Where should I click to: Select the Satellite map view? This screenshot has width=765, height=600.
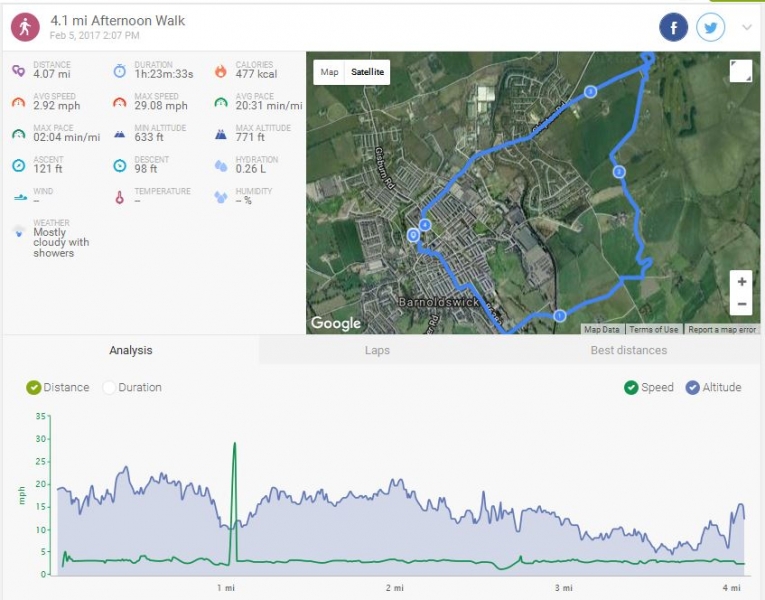[x=367, y=72]
